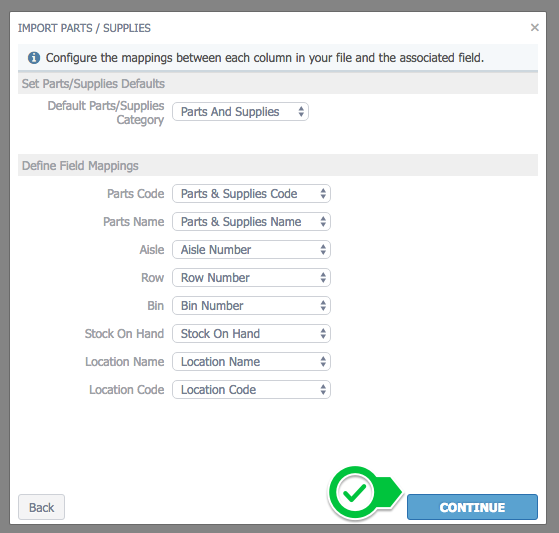Open the Parts Name mapping dropdown
Screen dimensions: 559x533
point(251,222)
